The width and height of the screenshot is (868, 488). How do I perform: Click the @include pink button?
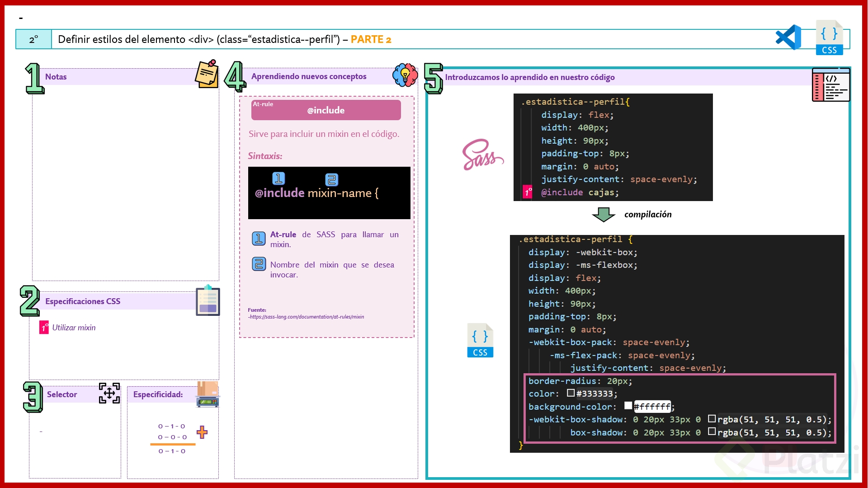click(x=325, y=110)
